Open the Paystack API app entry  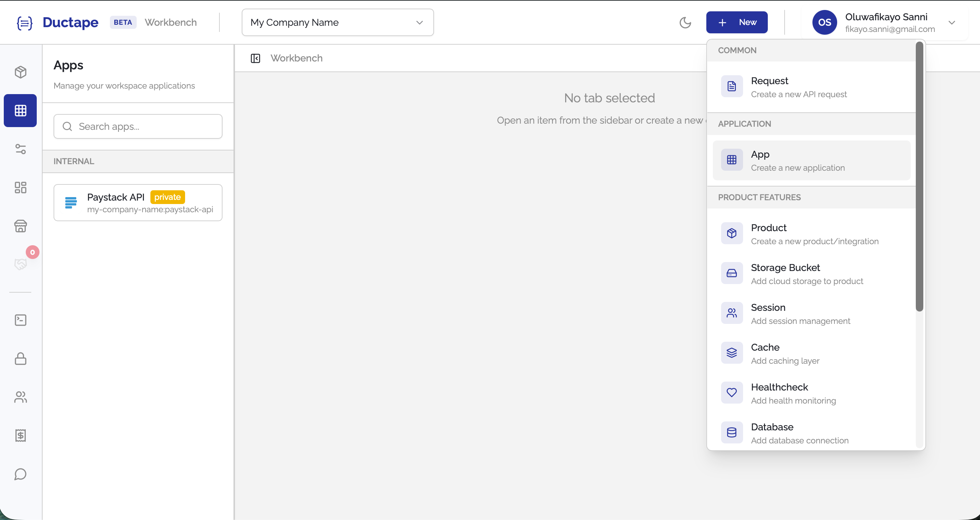coord(138,202)
